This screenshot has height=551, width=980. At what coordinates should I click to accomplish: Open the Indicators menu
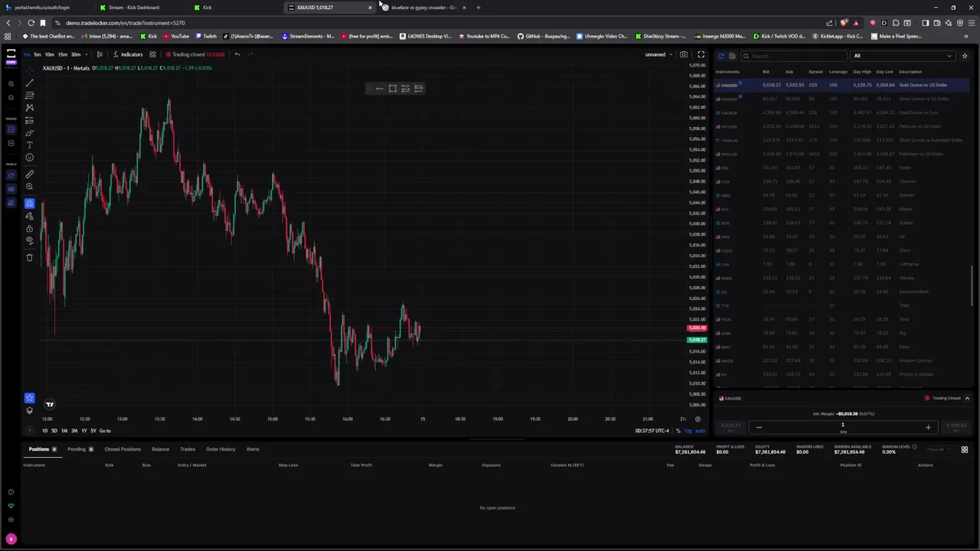point(128,54)
